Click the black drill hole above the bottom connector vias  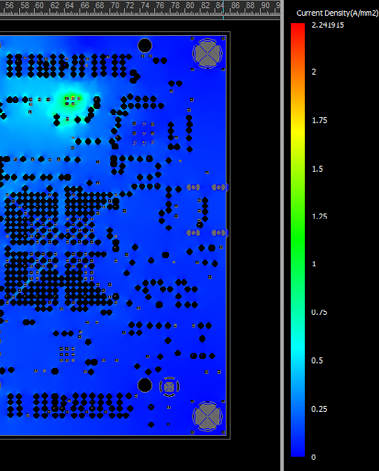point(145,385)
